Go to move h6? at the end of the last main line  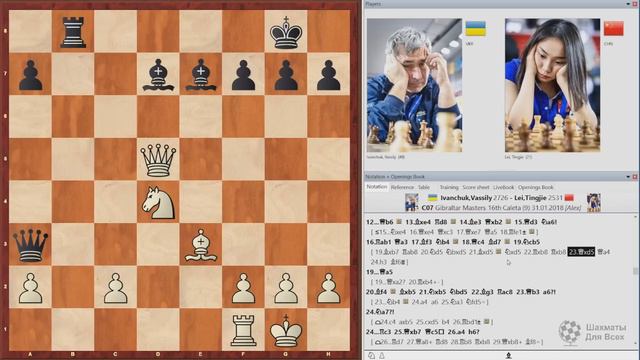473,332
